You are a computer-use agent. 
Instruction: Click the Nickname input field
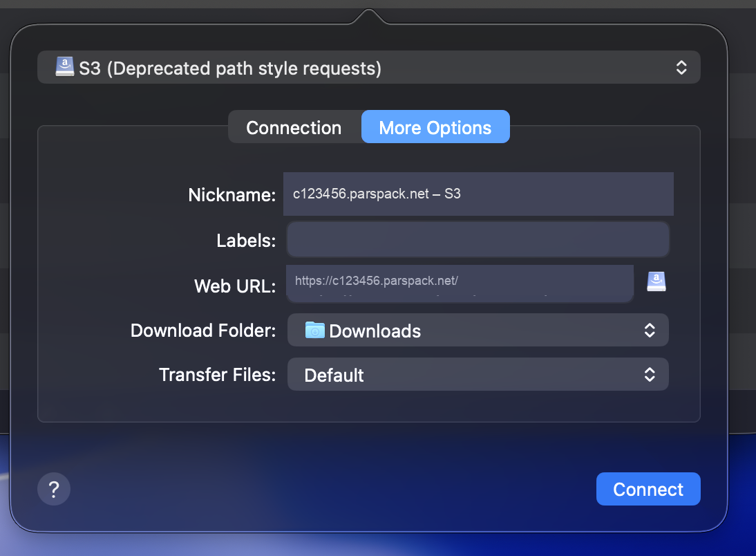tap(478, 194)
